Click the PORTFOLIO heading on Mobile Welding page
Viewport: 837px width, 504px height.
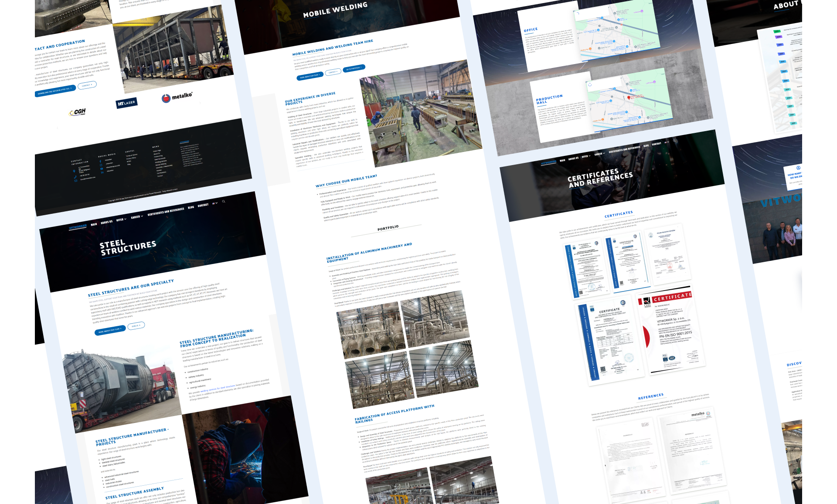click(x=388, y=227)
